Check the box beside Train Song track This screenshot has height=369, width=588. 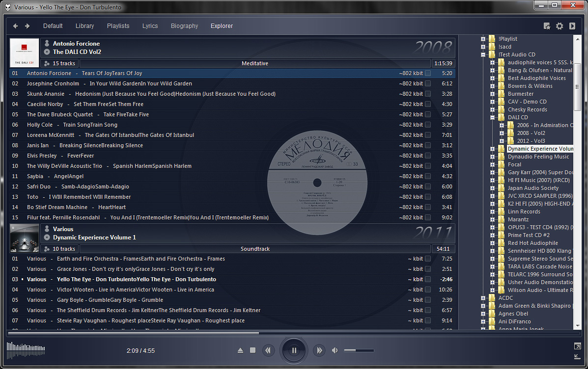(x=428, y=125)
